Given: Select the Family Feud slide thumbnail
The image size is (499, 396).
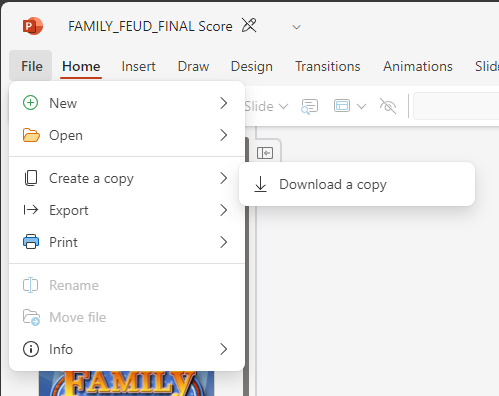Looking at the screenshot, I should click(126, 383).
